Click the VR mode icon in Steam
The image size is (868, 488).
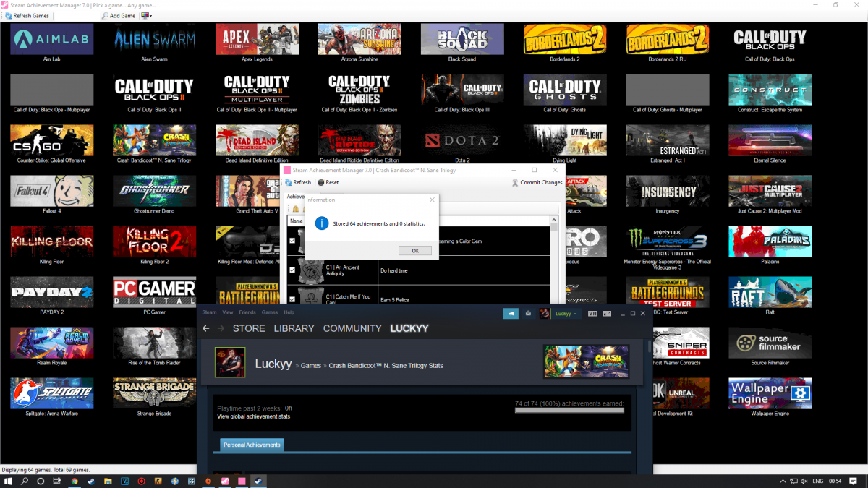tap(592, 314)
